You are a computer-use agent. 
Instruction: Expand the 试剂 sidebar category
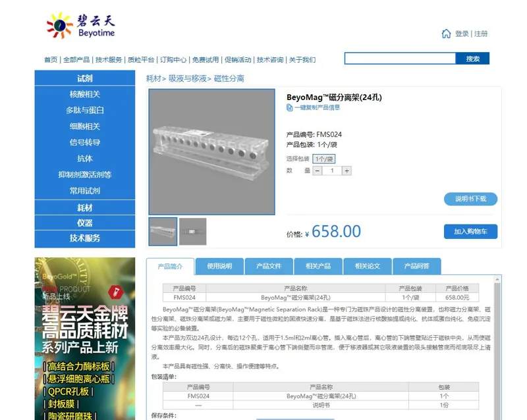[85, 78]
